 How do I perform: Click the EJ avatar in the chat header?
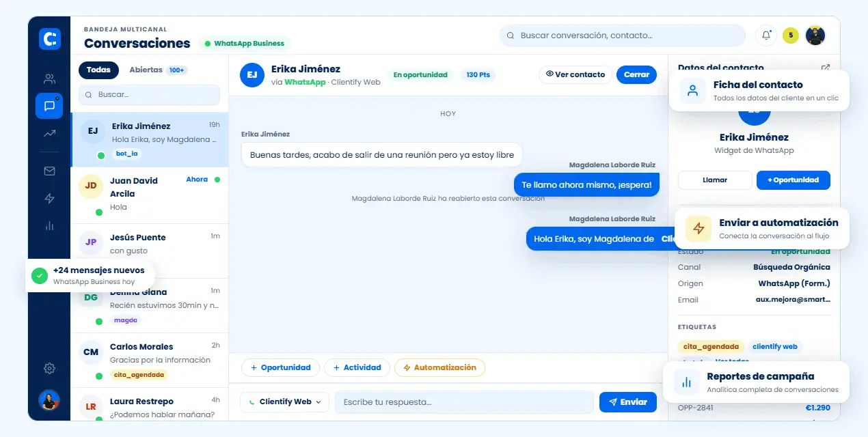point(252,75)
